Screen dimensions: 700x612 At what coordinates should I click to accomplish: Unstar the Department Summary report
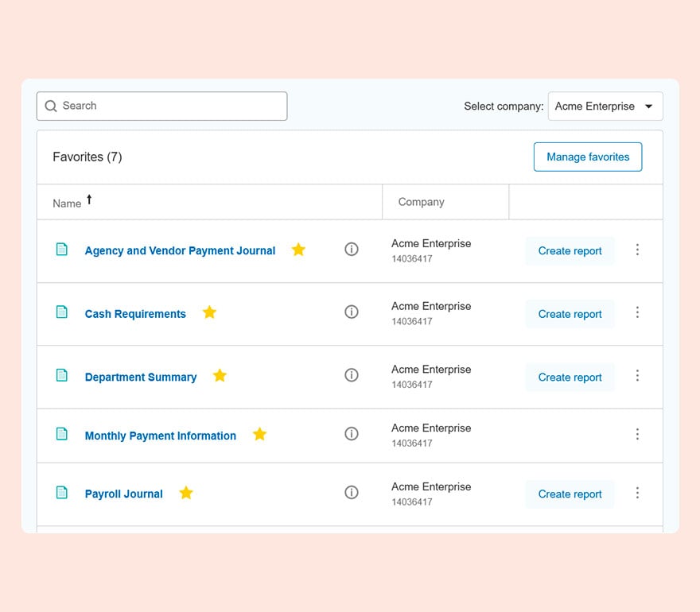(x=220, y=375)
